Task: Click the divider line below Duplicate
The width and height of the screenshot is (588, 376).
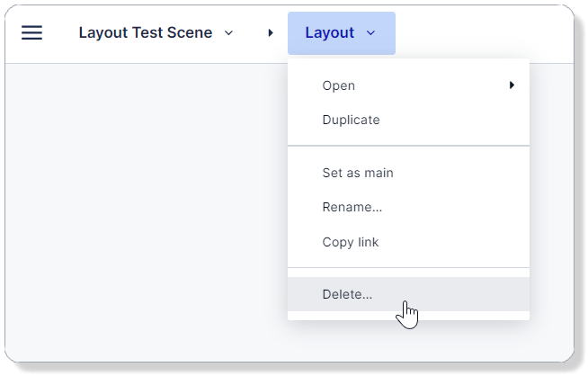Action: [408, 146]
